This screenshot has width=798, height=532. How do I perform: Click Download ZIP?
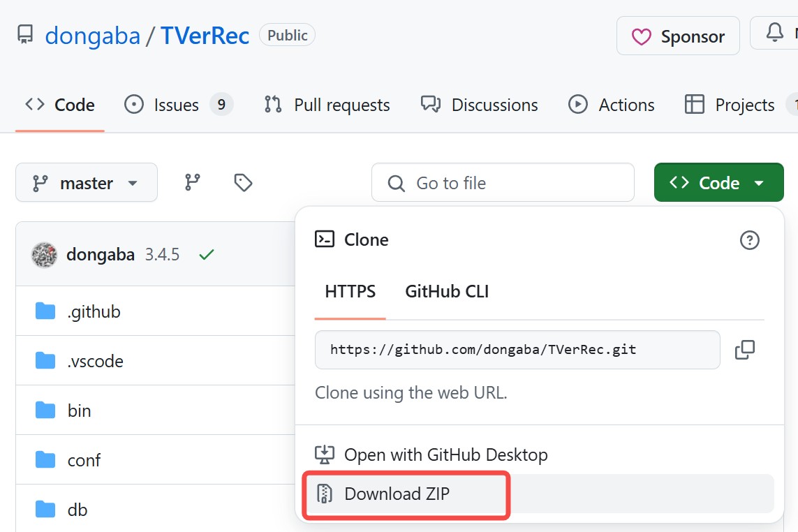[x=539, y=494]
